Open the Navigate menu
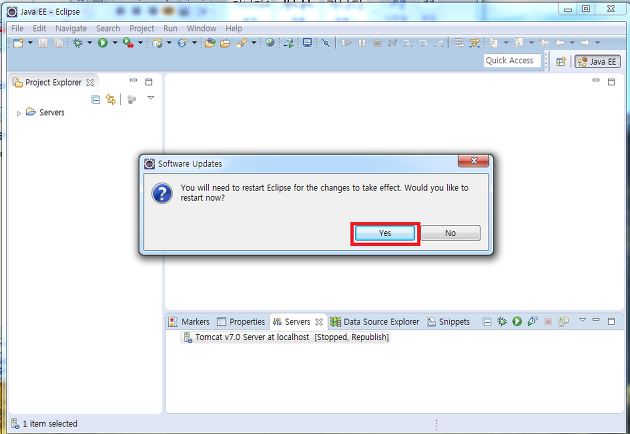Screen dimensions: 630x434 pos(71,29)
